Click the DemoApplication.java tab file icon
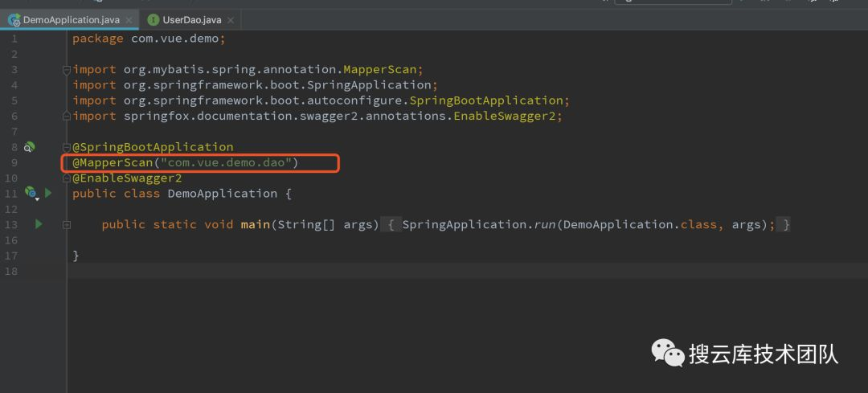Viewport: 868px width, 393px height. point(14,19)
